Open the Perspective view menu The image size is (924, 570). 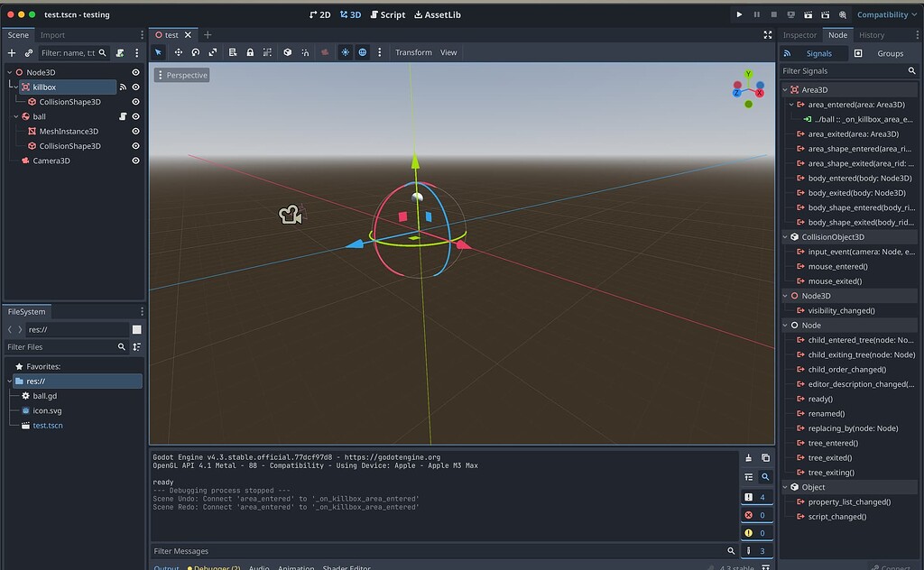182,75
